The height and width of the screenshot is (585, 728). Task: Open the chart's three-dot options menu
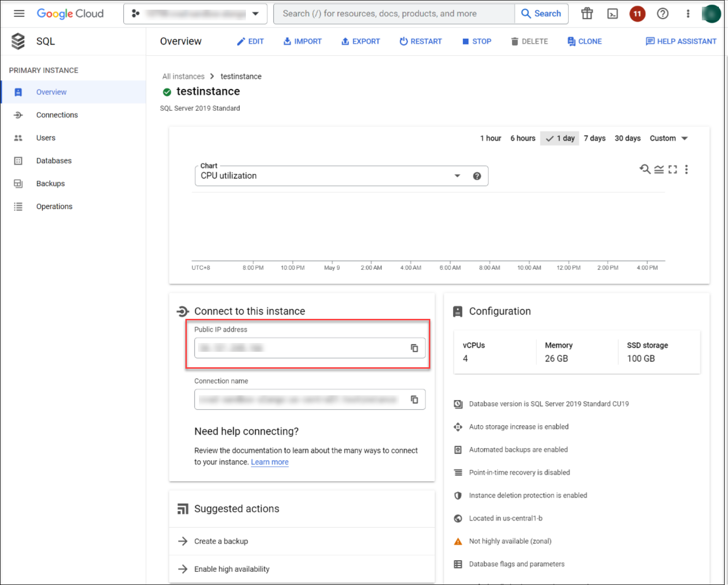[x=686, y=169]
